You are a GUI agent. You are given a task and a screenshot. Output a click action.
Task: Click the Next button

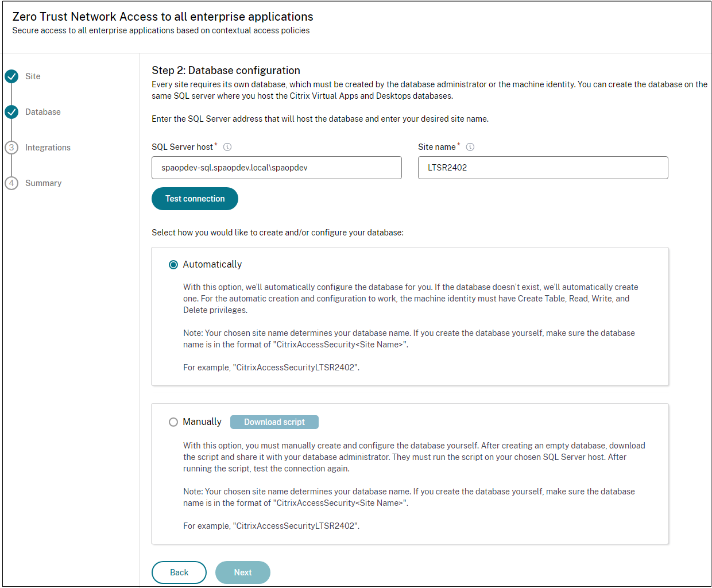point(243,572)
